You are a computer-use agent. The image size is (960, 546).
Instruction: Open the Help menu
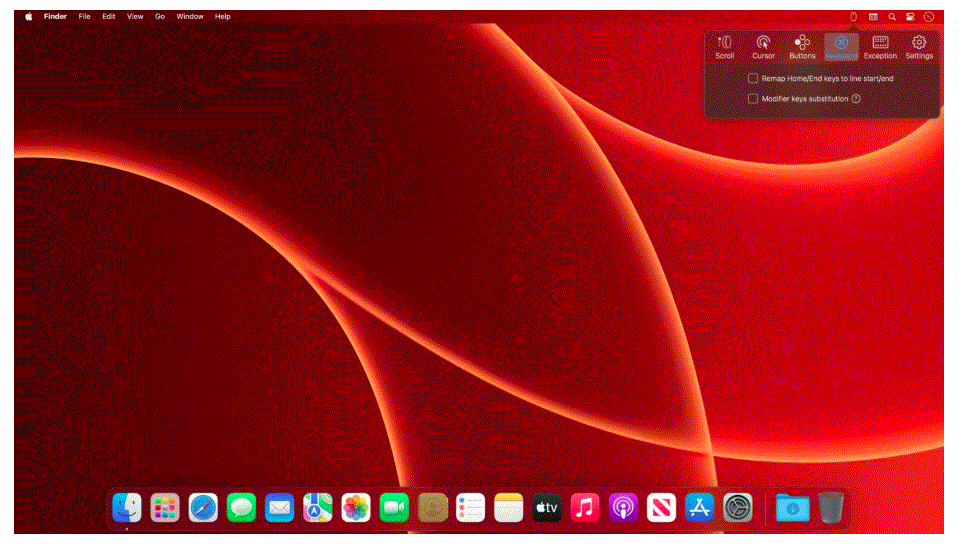click(x=223, y=17)
